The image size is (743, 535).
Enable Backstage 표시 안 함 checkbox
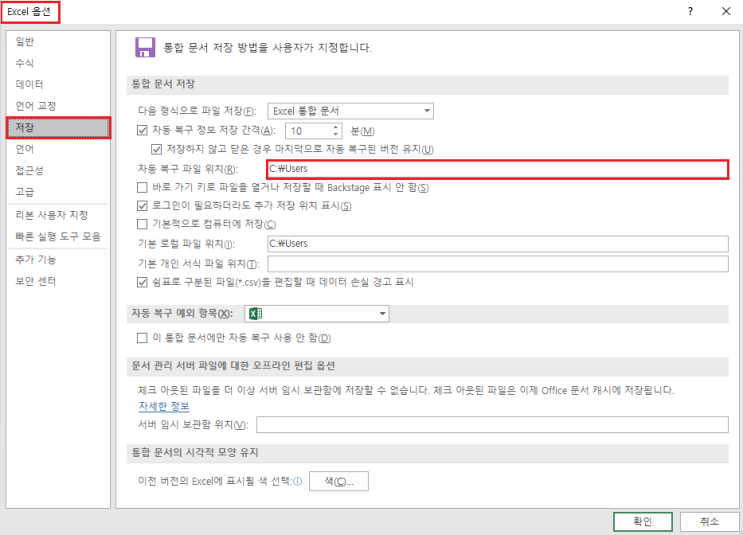coord(142,188)
